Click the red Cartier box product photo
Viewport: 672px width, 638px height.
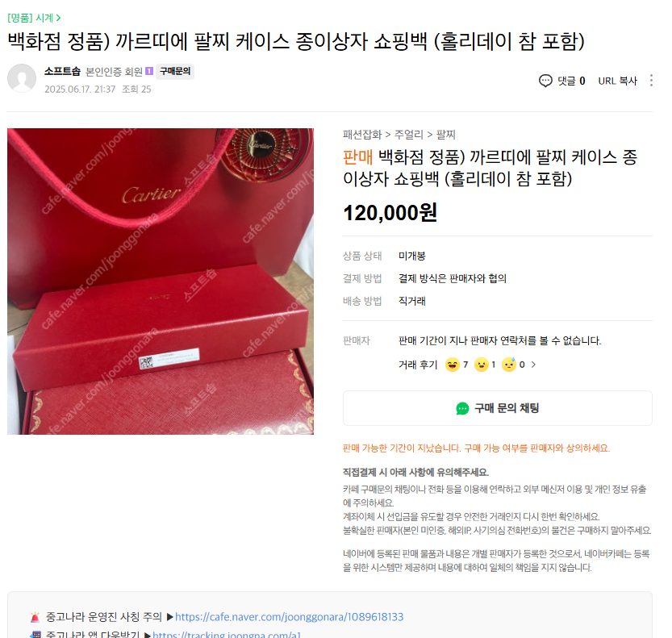point(161,281)
